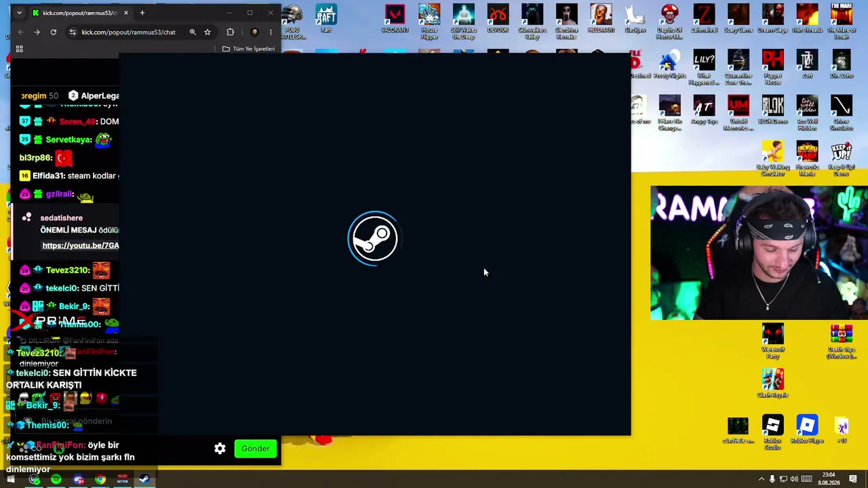Viewport: 868px width, 488px height.
Task: Open the Tüm Yer İşaretleri bookmarks folder
Action: coord(248,49)
